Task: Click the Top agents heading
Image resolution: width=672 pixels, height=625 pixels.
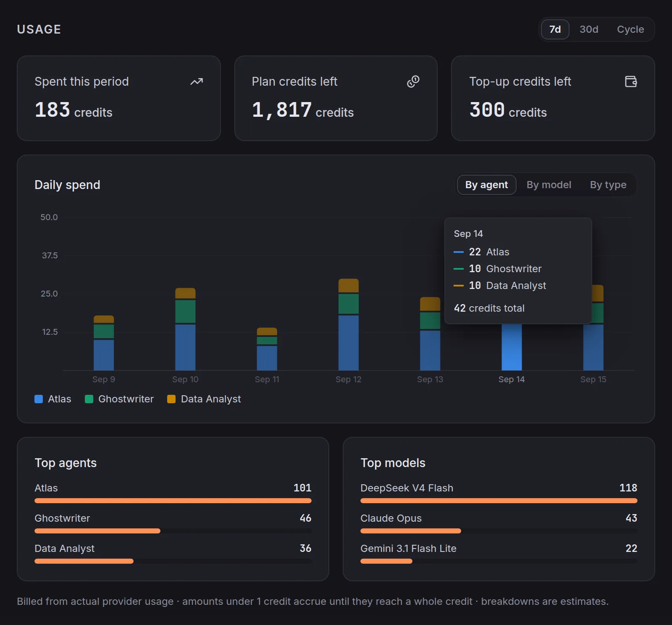Action: pos(66,463)
